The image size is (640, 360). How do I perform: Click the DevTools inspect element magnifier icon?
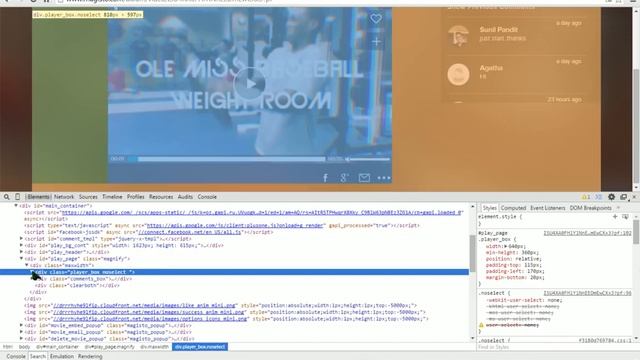point(7,197)
